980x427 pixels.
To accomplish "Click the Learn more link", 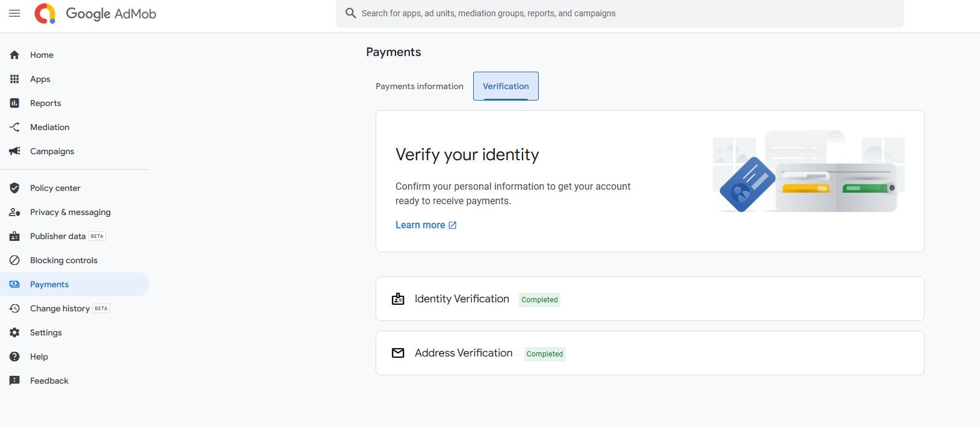I will click(426, 225).
